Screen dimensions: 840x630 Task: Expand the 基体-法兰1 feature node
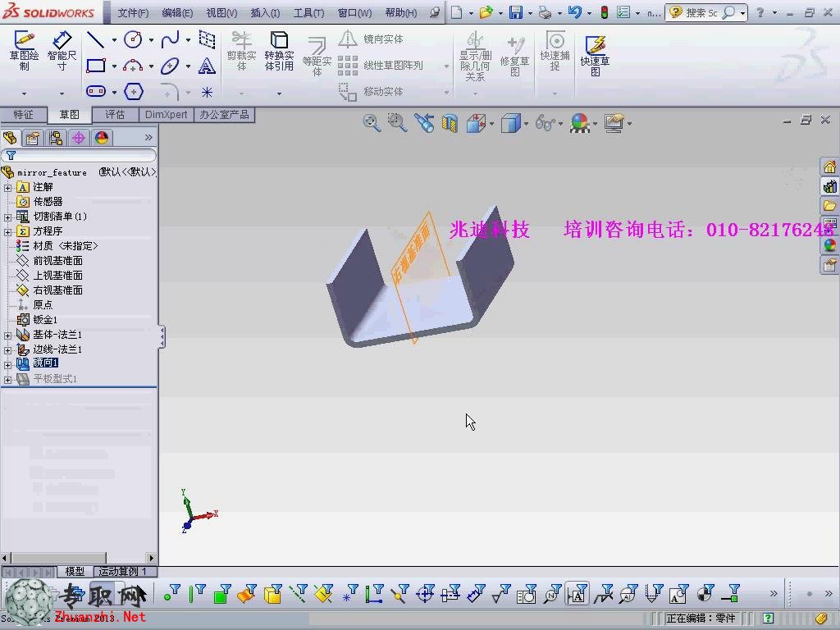tap(7, 336)
